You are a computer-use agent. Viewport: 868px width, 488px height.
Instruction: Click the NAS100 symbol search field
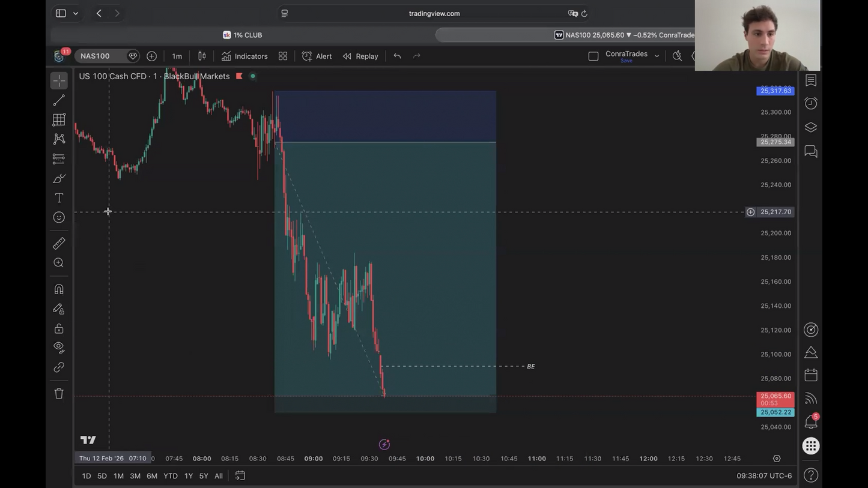coord(102,56)
